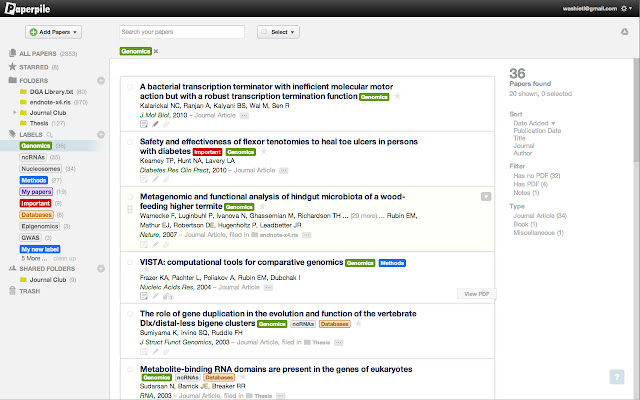Filter papers by Has PDF

[530, 184]
